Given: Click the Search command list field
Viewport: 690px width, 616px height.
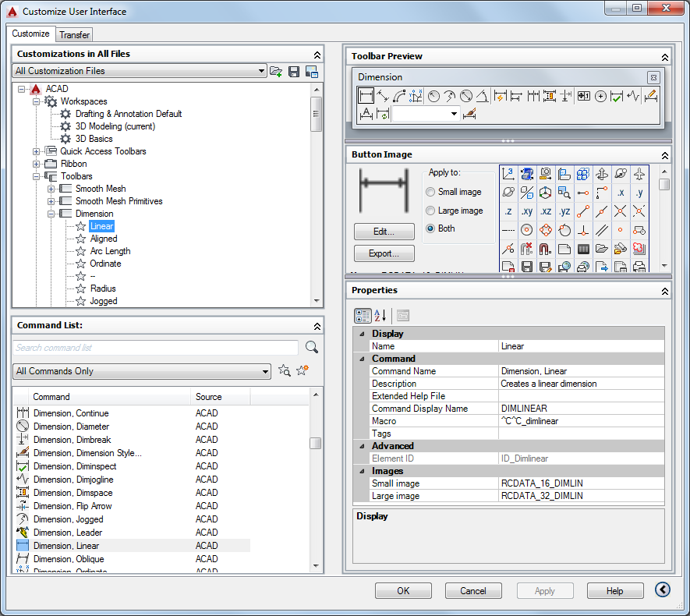Looking at the screenshot, I should (156, 348).
